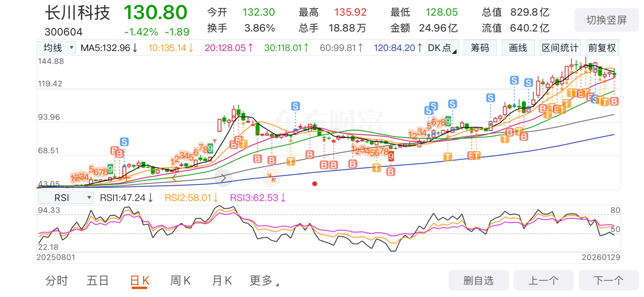This screenshot has width=644, height=297.
Task: Switch to the 月K monthly tab
Action: [222, 280]
